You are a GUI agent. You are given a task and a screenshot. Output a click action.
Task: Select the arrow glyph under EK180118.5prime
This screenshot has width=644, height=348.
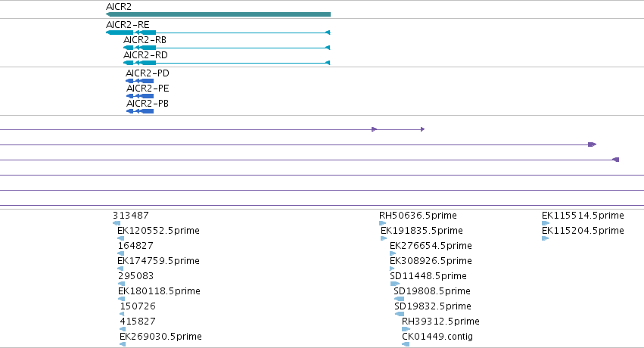121,299
